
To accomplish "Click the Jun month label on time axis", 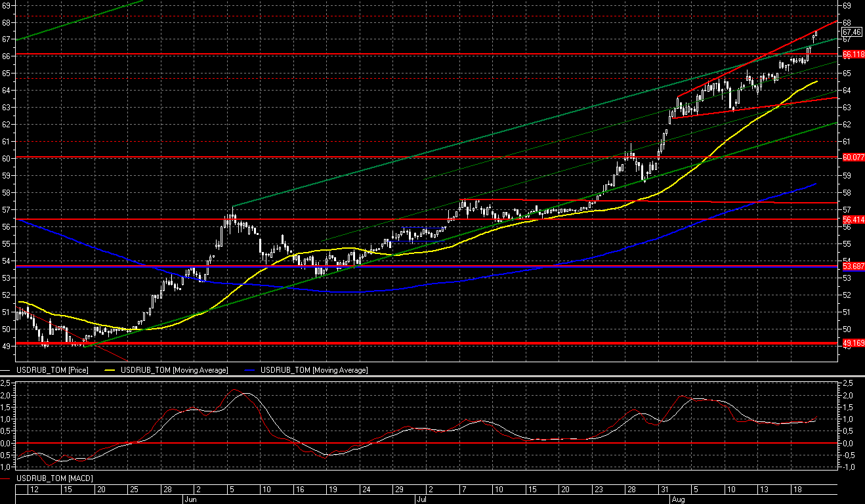I will [x=190, y=499].
